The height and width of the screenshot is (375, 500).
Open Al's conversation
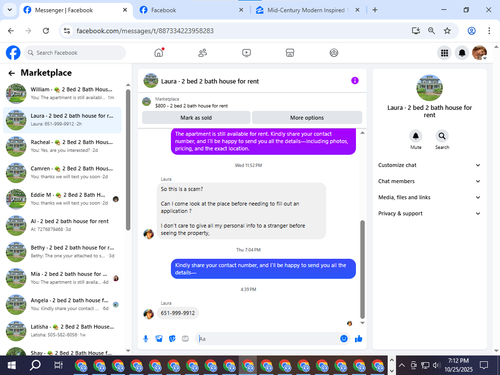62,225
